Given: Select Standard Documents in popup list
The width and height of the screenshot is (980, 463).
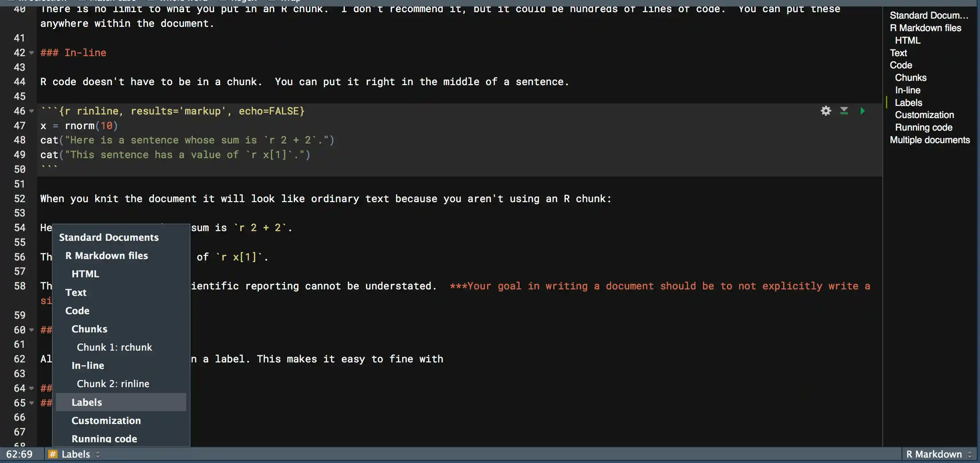Looking at the screenshot, I should (x=108, y=238).
